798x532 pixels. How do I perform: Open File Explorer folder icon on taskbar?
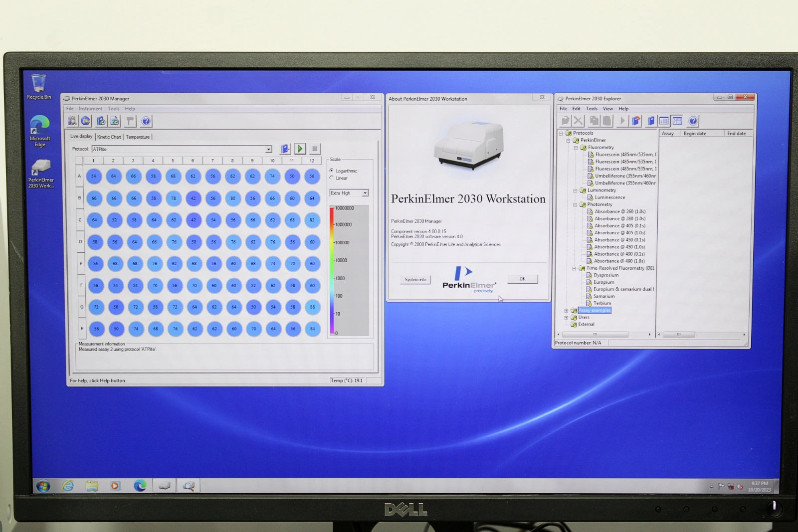click(x=92, y=486)
